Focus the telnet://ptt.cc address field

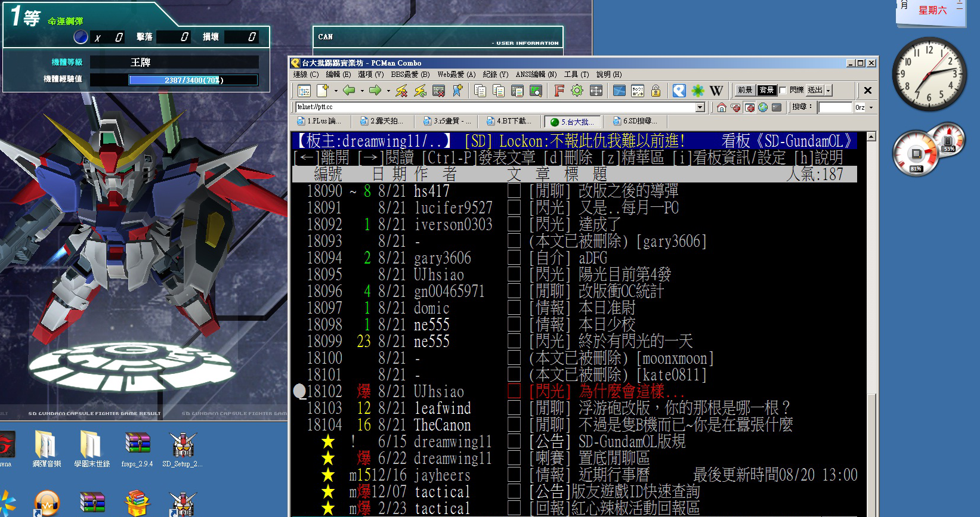coord(495,107)
